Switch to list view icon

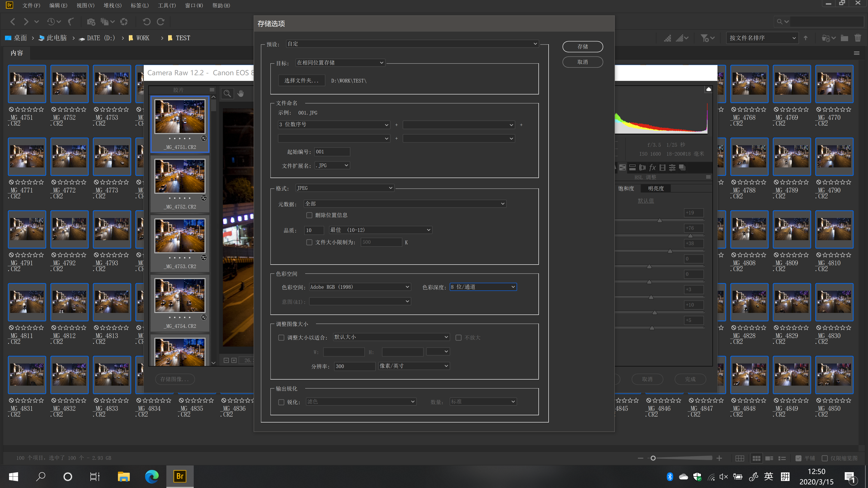coord(782,458)
